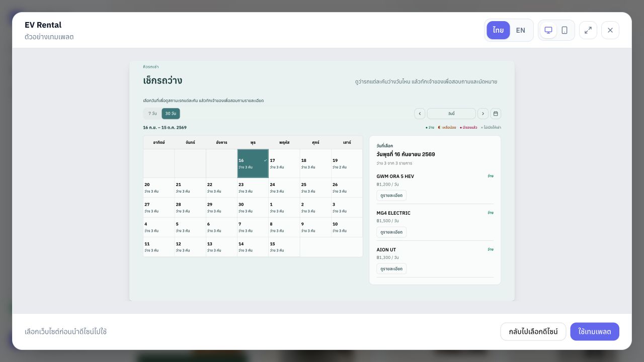644x362 pixels.
Task: Click date range 16 ก.ย. – 15 ต.ค. 2569
Action: [x=165, y=128]
